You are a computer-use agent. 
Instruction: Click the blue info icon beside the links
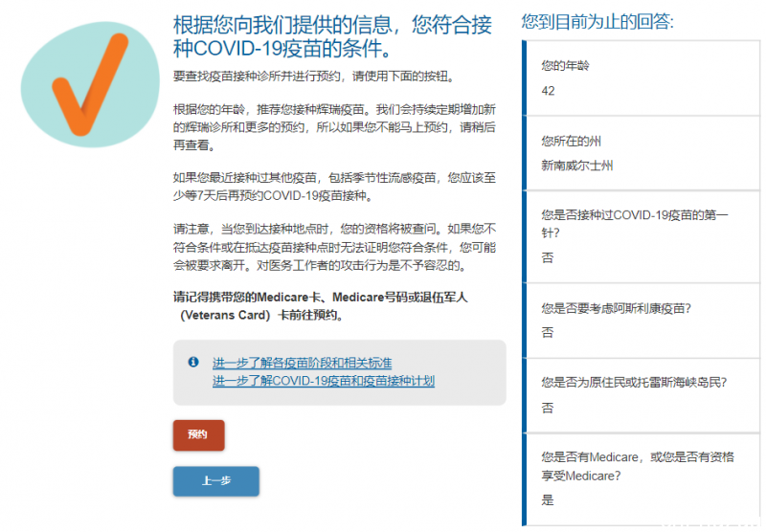point(193,362)
